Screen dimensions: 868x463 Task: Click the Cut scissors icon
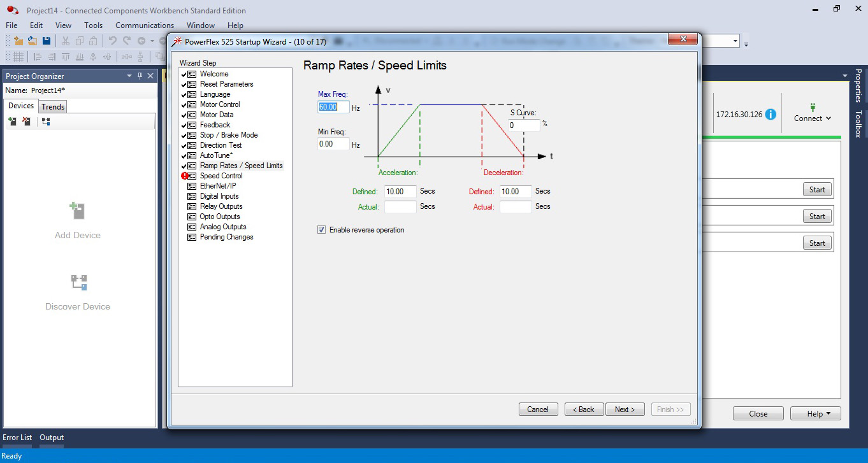[65, 41]
